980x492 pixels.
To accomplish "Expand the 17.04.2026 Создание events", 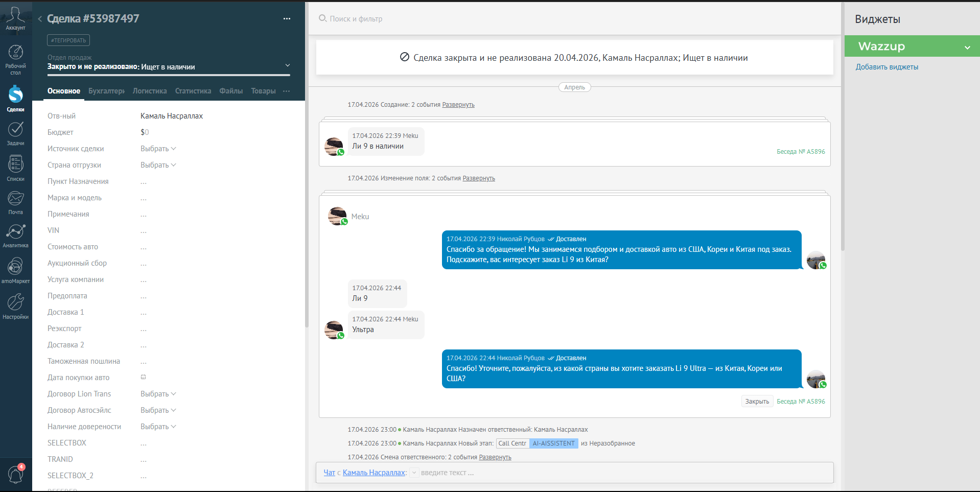I will point(458,105).
